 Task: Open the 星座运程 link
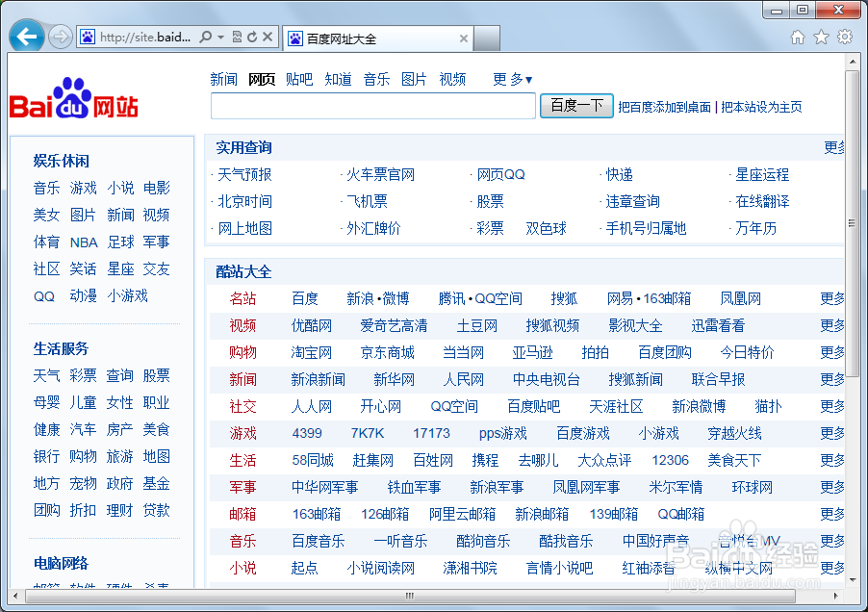click(762, 175)
